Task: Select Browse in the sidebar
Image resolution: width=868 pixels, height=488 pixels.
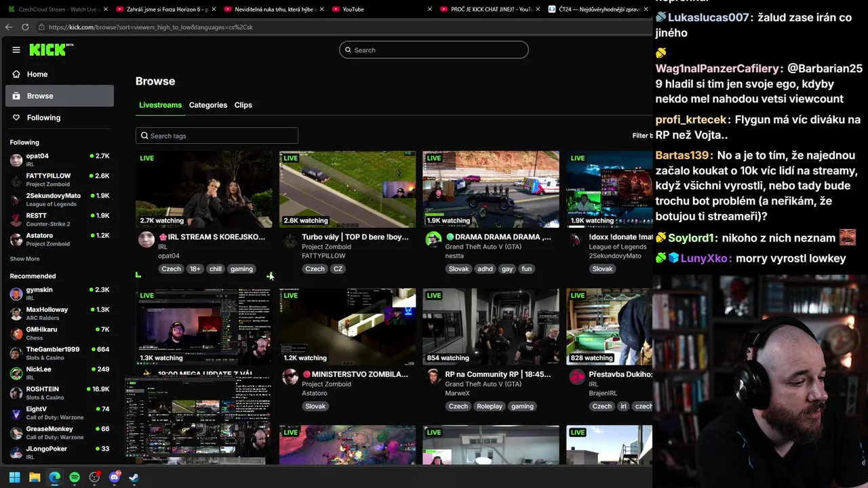Action: coord(60,96)
